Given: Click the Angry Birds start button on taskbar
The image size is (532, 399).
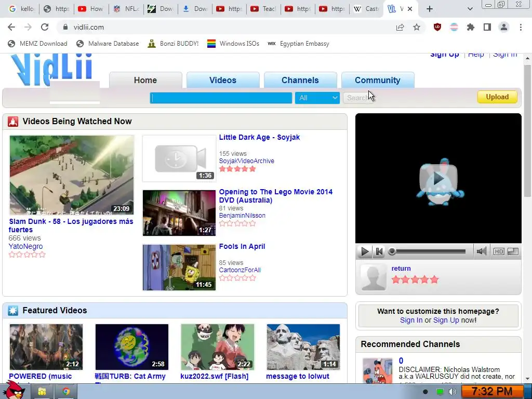Looking at the screenshot, I should [14, 390].
